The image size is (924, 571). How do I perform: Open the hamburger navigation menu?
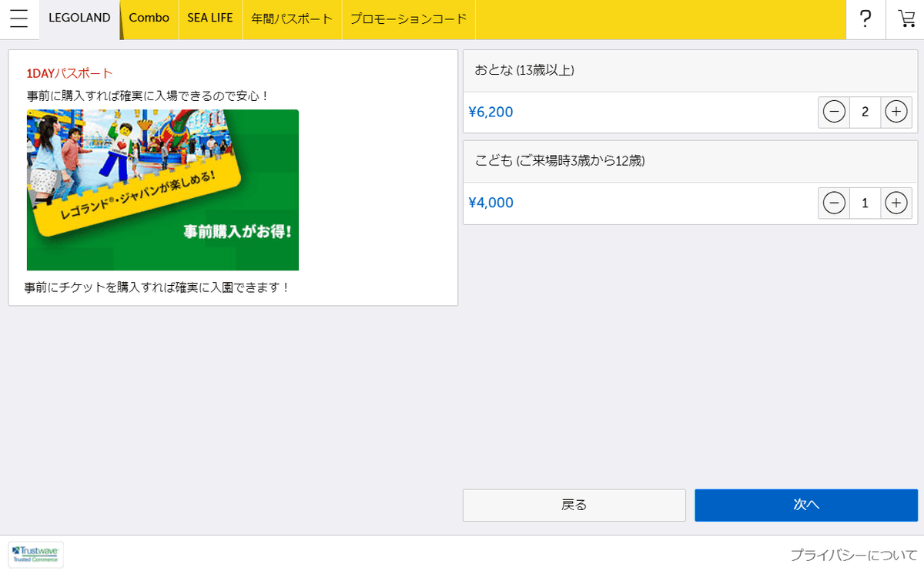(x=19, y=19)
